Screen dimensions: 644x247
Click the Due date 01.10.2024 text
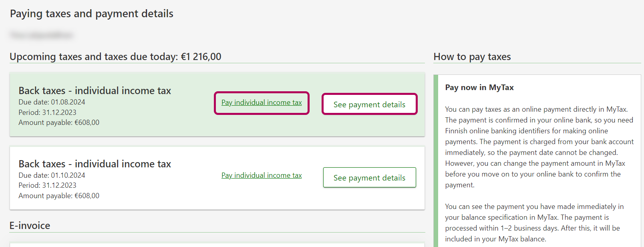[52, 175]
